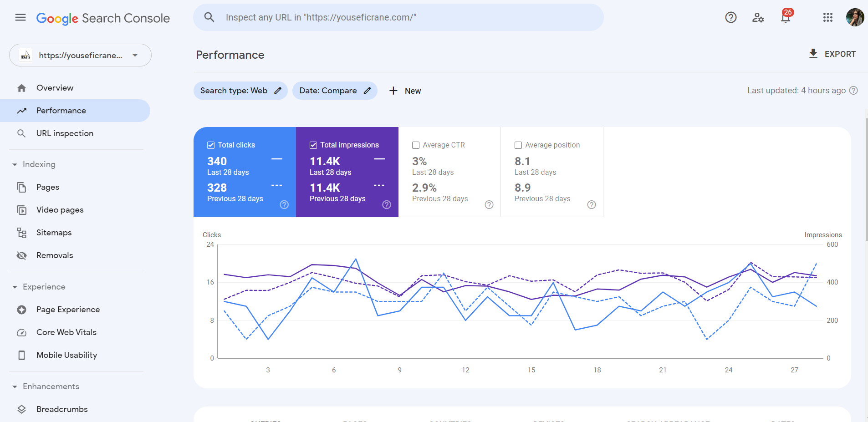Open Core Web Vitals in the sidebar
The image size is (868, 422).
(66, 332)
